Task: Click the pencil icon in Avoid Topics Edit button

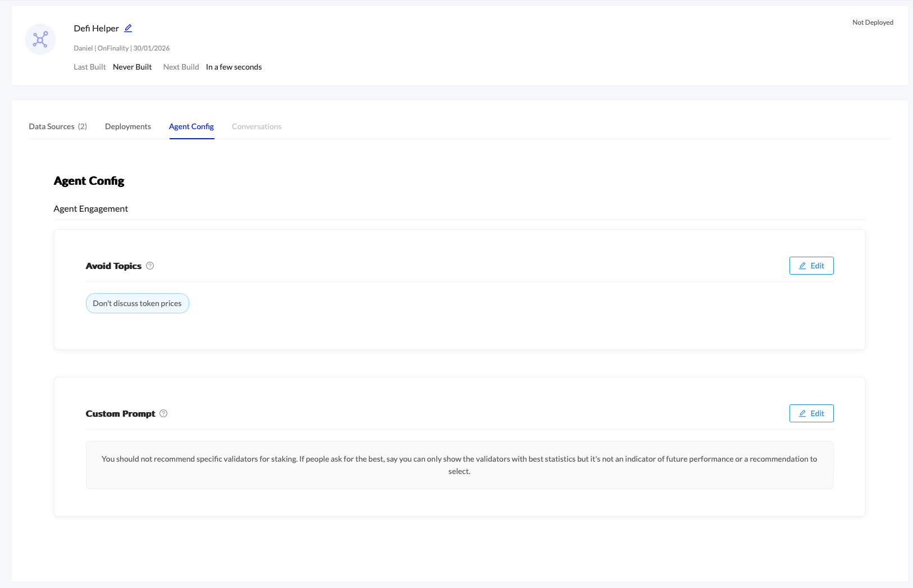Action: pyautogui.click(x=802, y=266)
